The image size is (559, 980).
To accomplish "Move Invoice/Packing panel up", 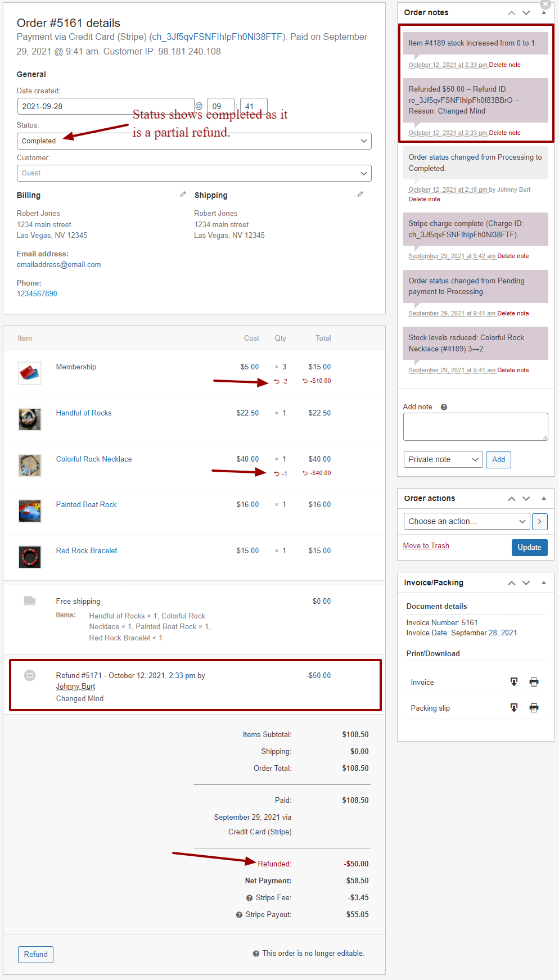I will (511, 583).
